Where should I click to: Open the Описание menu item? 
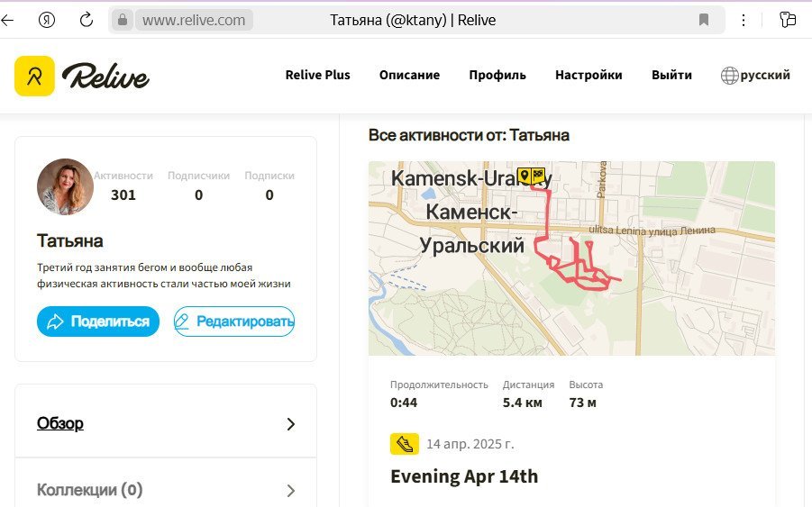[x=409, y=75]
